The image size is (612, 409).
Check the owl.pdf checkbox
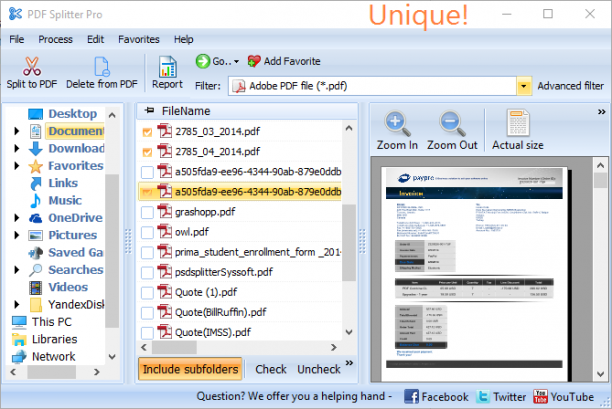click(147, 233)
